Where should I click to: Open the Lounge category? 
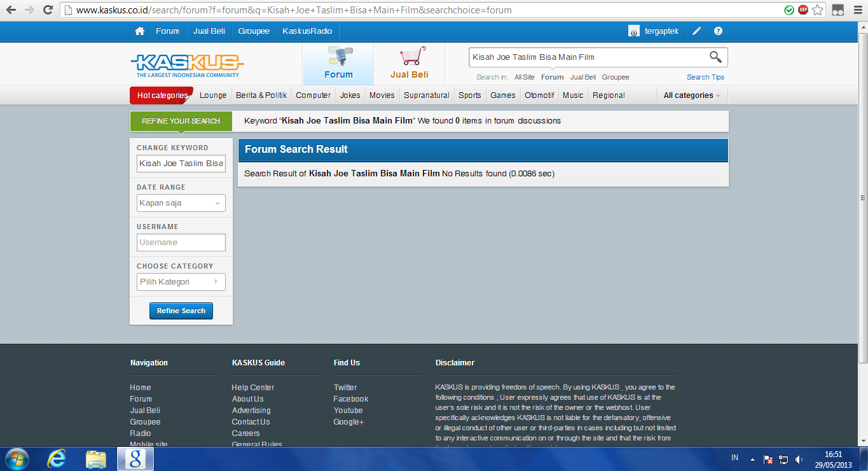coord(213,95)
